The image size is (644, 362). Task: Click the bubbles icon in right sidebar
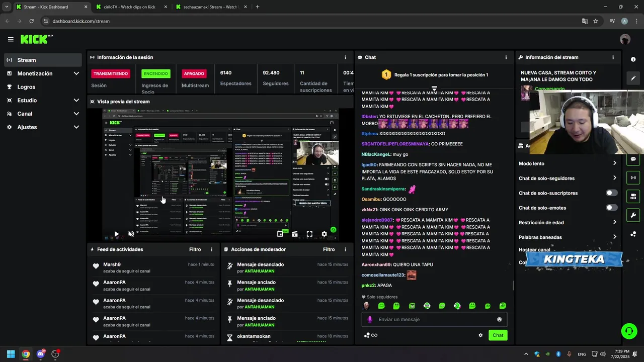click(x=633, y=234)
